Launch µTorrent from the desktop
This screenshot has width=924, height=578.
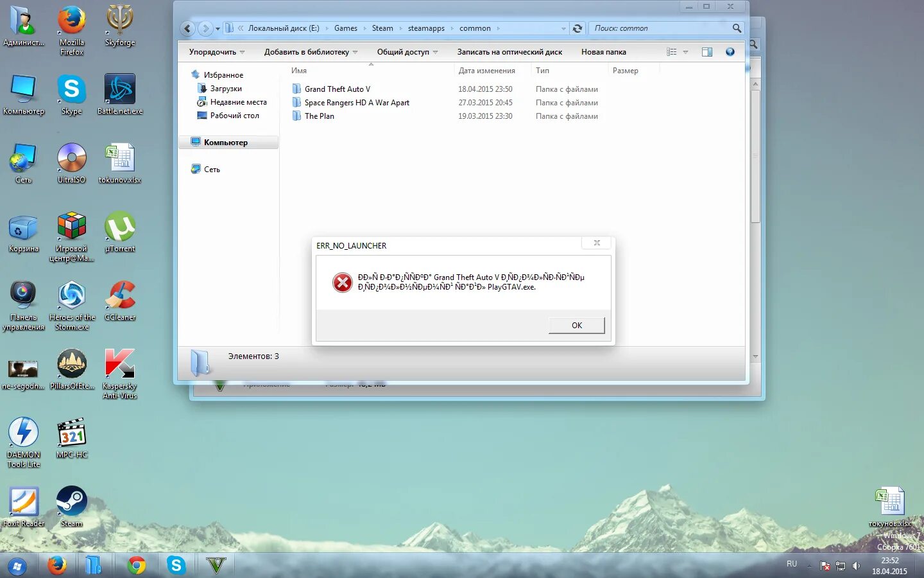tap(119, 232)
